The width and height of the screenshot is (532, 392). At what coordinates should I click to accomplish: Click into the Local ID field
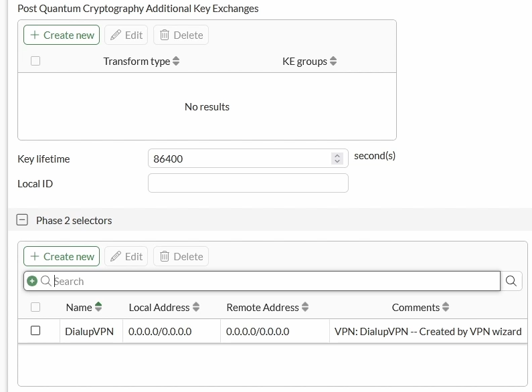pos(248,183)
